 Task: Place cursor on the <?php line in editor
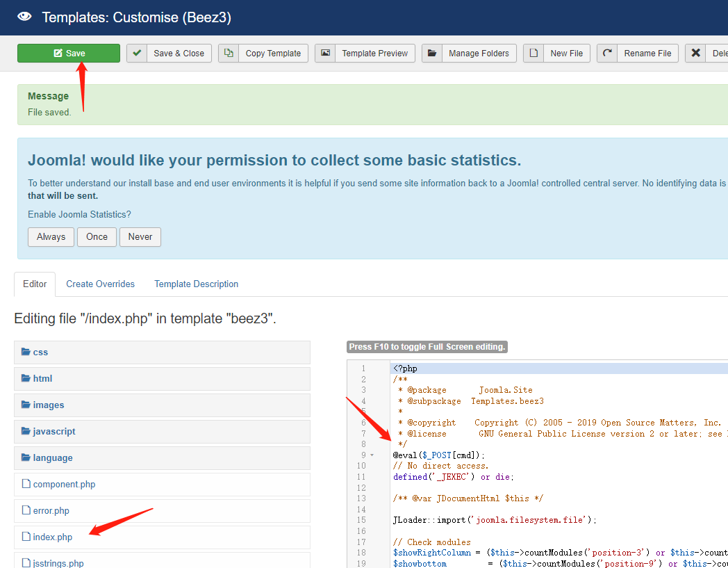point(405,368)
